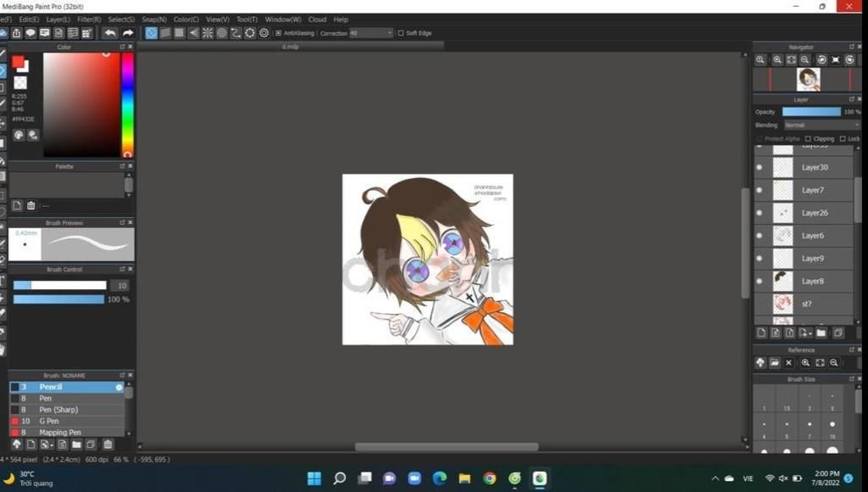
Task: Show hidden system tray icons chevron
Action: tap(715, 478)
